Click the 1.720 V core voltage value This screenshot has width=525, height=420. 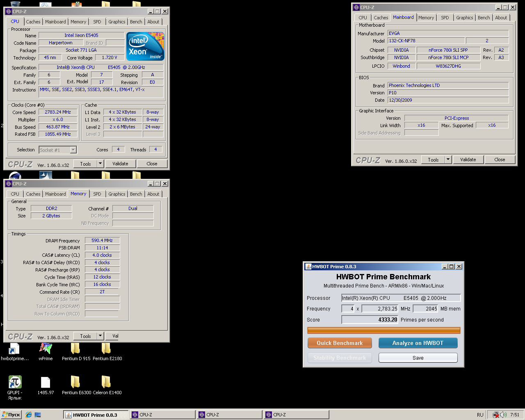110,57
